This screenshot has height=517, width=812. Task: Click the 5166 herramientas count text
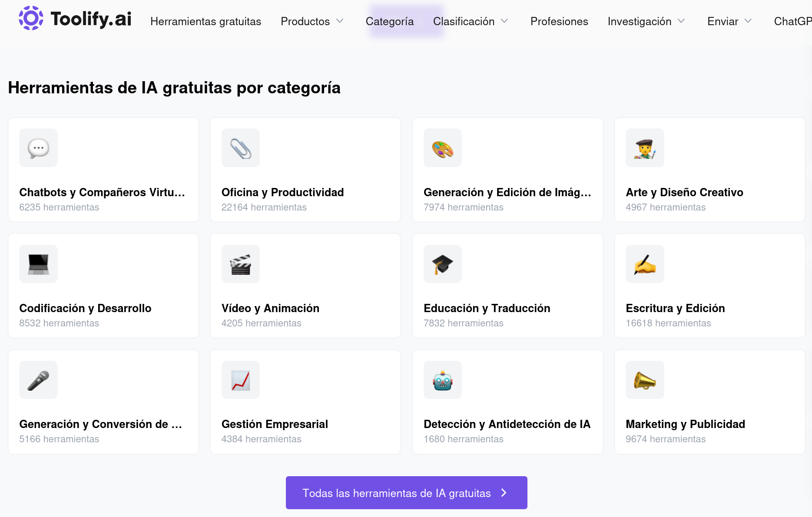click(59, 439)
